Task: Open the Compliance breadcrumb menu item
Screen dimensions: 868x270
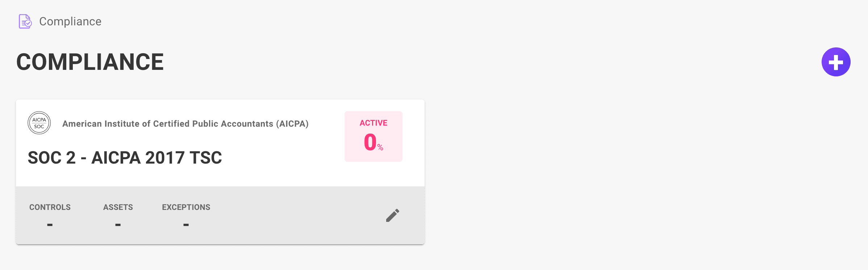Action: click(x=70, y=21)
